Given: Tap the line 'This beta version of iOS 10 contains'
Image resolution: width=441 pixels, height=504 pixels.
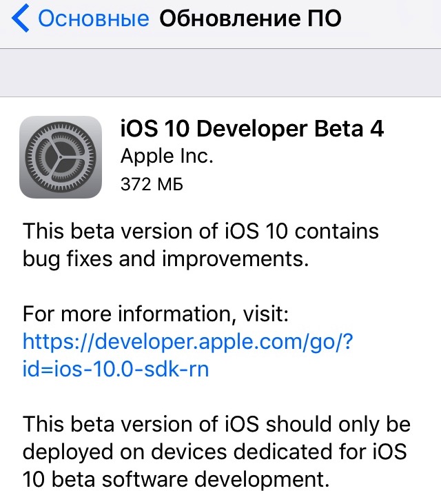Looking at the screenshot, I should 201,230.
